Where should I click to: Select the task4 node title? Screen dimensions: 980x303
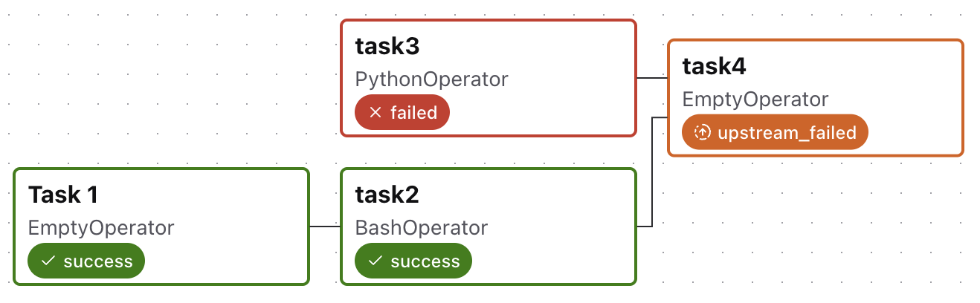[x=714, y=67]
